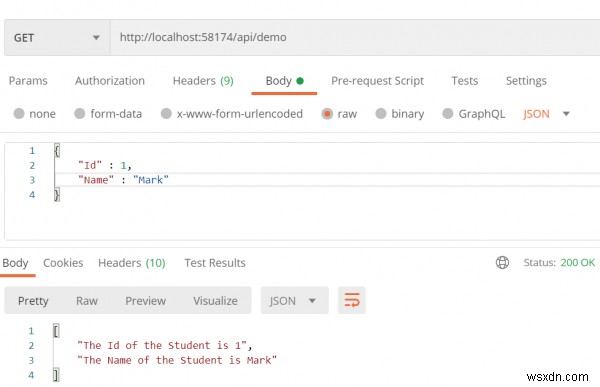The image size is (600, 387).
Task: Click the opening brace on request line 1
Action: [x=57, y=150]
